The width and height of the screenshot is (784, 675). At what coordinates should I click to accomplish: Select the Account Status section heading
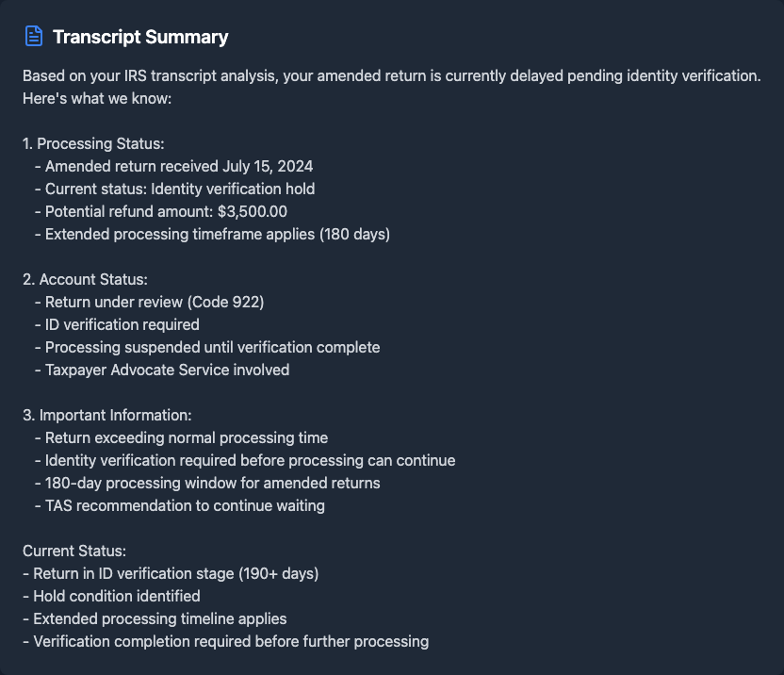pyautogui.click(x=85, y=279)
